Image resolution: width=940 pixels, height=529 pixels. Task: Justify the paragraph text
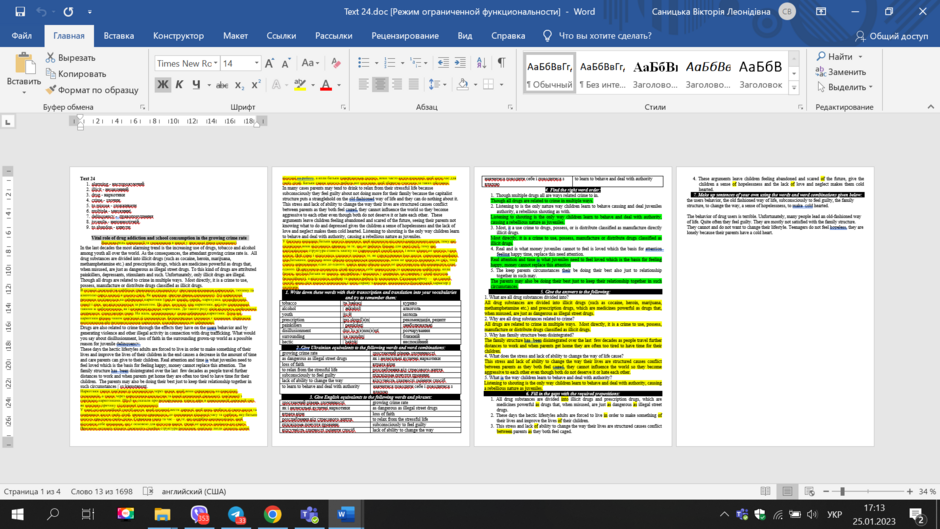[x=414, y=85]
